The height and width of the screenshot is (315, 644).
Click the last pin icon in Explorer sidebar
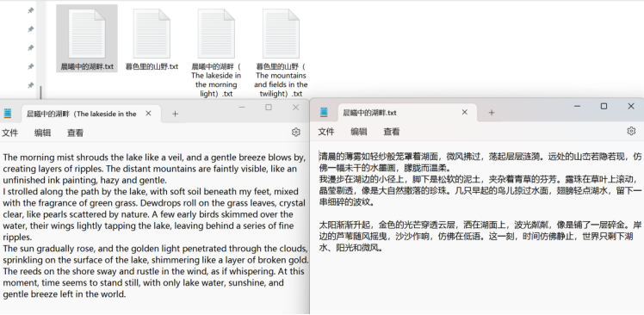tap(30, 85)
